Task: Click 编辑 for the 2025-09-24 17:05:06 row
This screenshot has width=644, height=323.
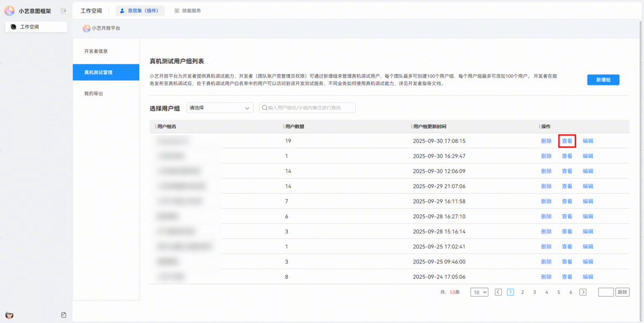Action: click(x=588, y=277)
